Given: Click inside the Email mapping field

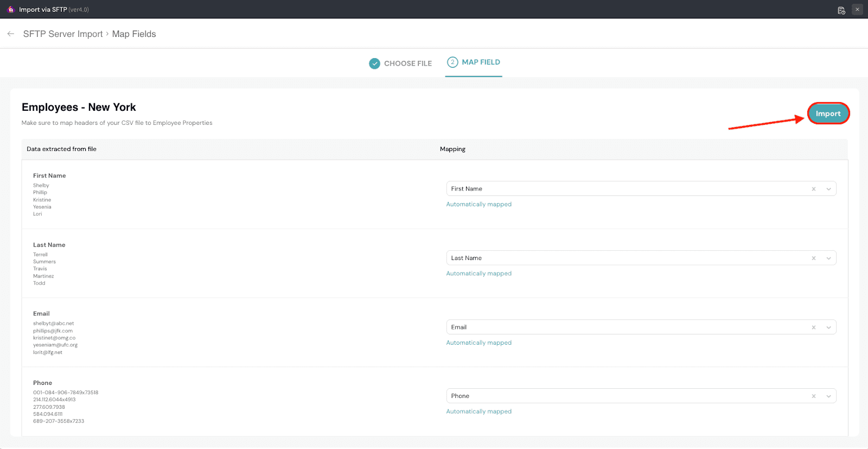Looking at the screenshot, I should click(624, 327).
